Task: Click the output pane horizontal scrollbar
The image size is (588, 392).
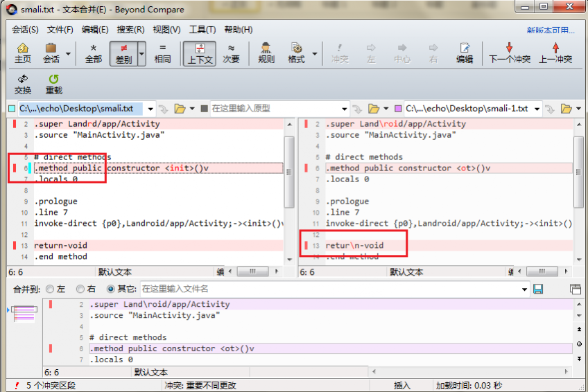Action: coord(471,371)
